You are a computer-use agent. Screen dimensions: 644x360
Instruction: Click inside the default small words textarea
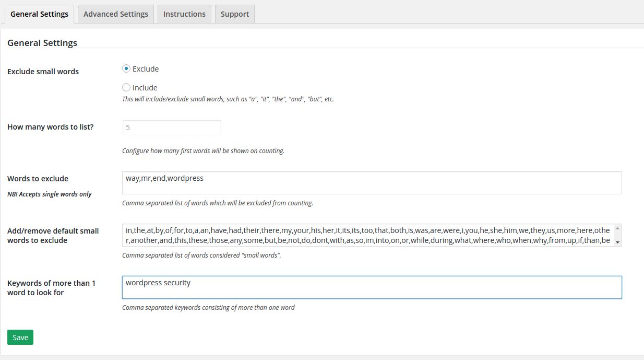point(367,235)
